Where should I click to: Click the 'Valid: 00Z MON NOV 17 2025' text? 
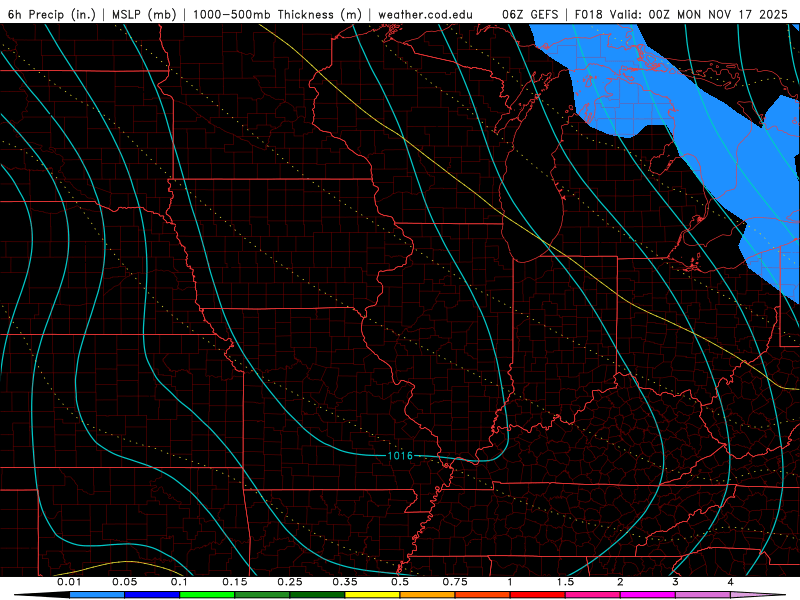click(698, 14)
